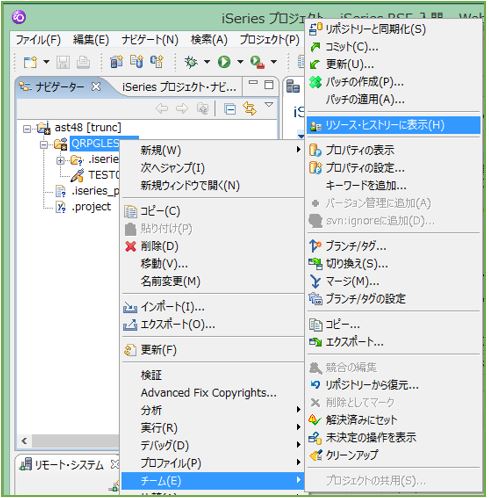Click the Collapse All navigator icon
Image resolution: width=489 pixels, height=498 pixels.
tap(230, 109)
